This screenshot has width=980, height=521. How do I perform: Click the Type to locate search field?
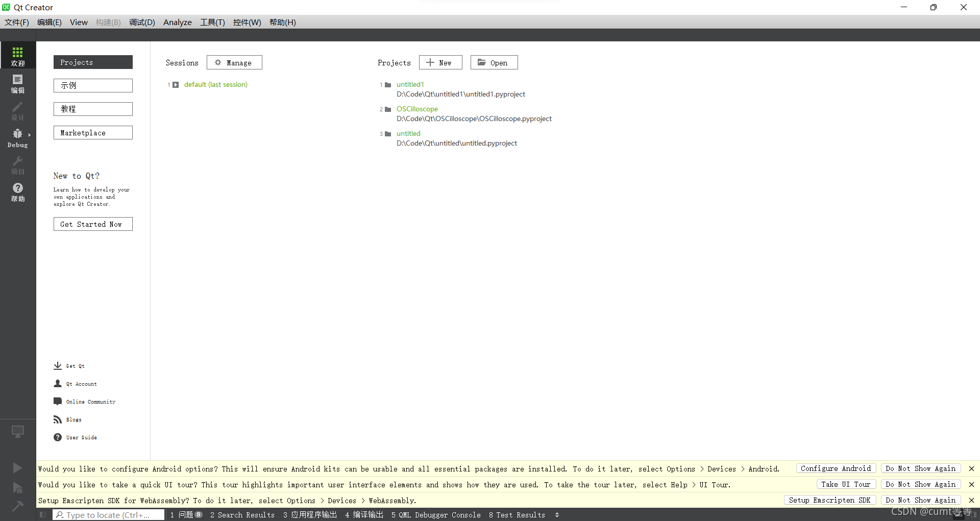(x=108, y=515)
